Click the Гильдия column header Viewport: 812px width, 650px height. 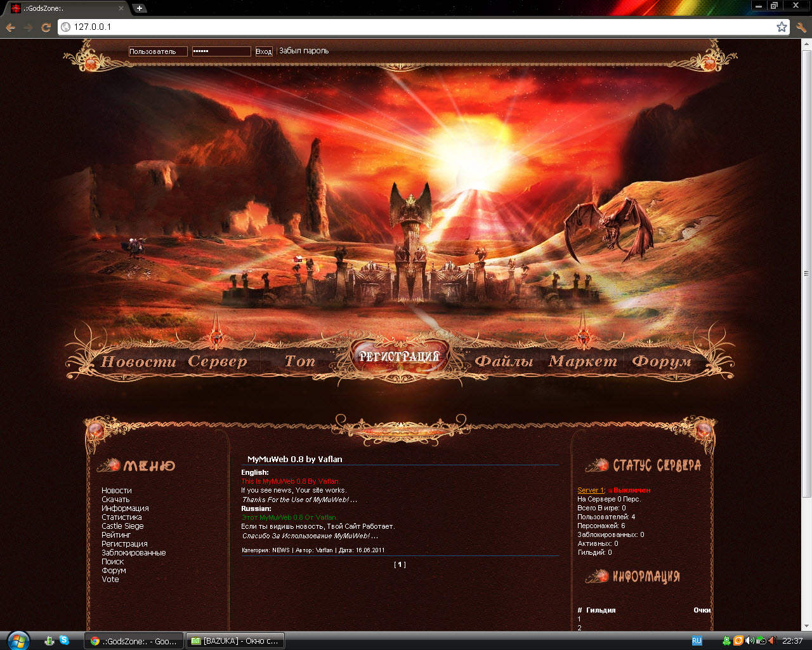coord(601,610)
